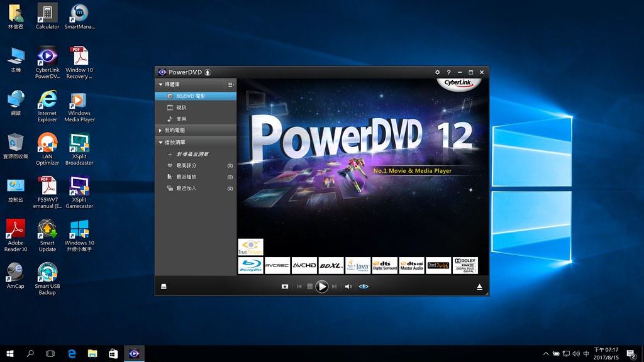This screenshot has width=644, height=362.
Task: Open SmartManager desktop shortcut
Action: click(x=79, y=16)
